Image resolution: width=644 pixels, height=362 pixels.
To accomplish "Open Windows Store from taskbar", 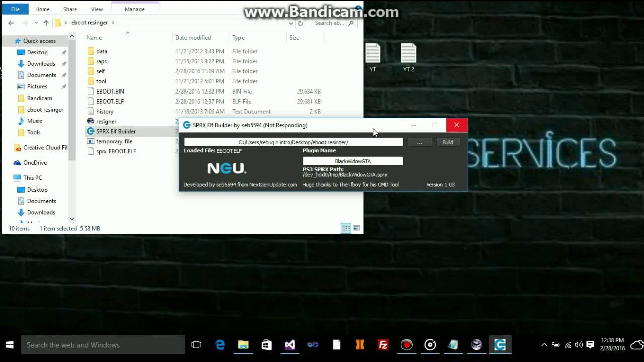I will 267,345.
